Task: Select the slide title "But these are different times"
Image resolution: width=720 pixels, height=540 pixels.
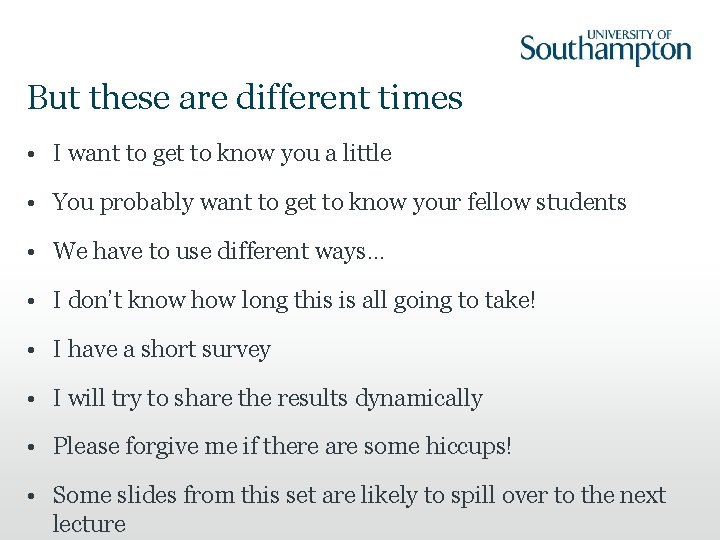Action: pyautogui.click(x=245, y=98)
